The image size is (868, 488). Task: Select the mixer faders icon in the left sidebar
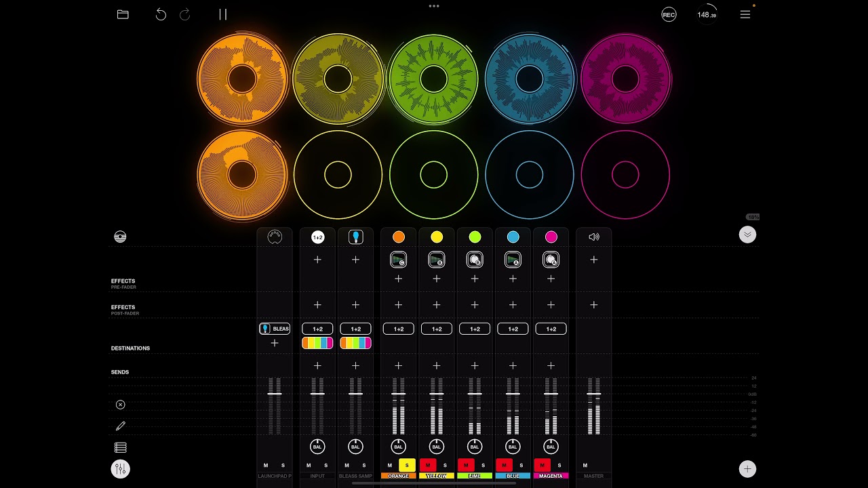[121, 468]
